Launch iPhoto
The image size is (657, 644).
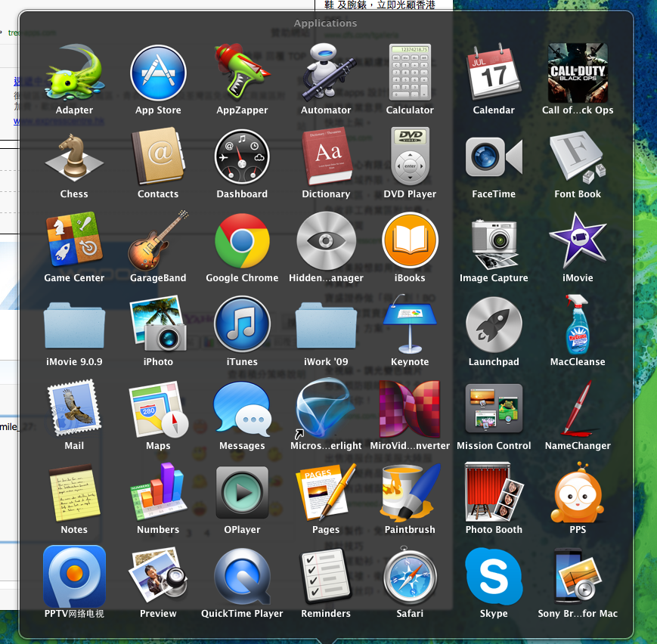click(x=158, y=324)
